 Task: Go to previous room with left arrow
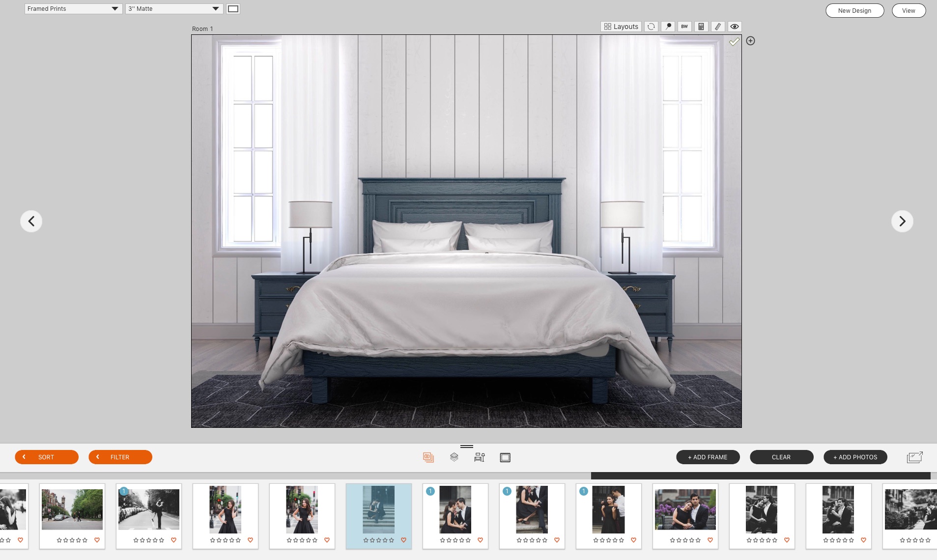31,221
